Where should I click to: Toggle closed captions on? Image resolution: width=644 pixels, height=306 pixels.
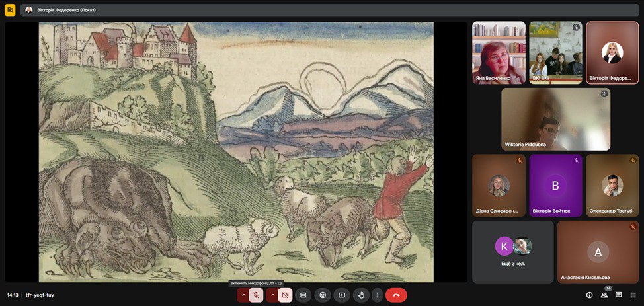pyautogui.click(x=303, y=295)
